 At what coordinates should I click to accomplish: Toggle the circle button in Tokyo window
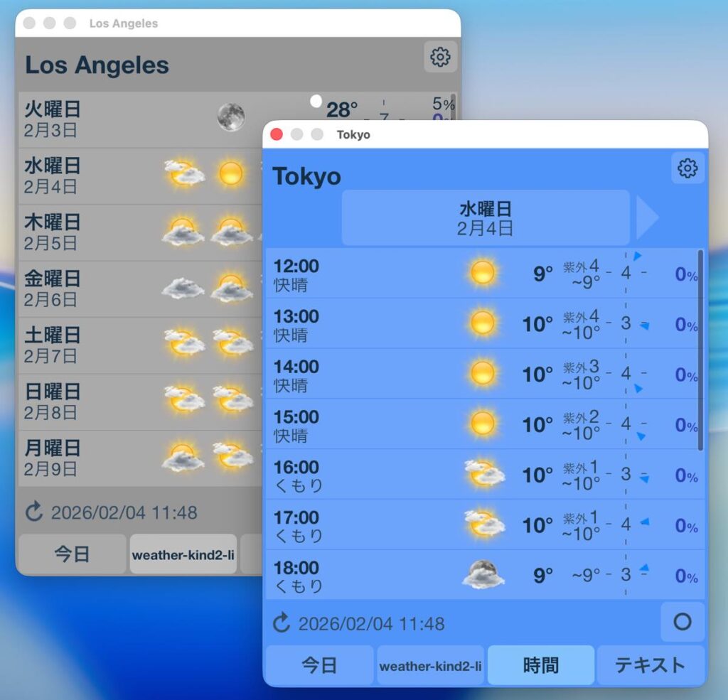(x=682, y=622)
